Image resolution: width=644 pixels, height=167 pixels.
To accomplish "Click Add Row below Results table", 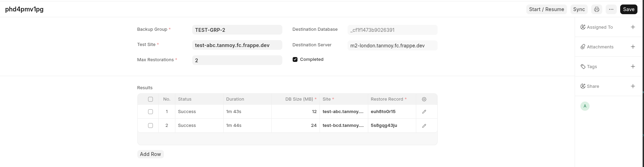I will click(x=150, y=154).
